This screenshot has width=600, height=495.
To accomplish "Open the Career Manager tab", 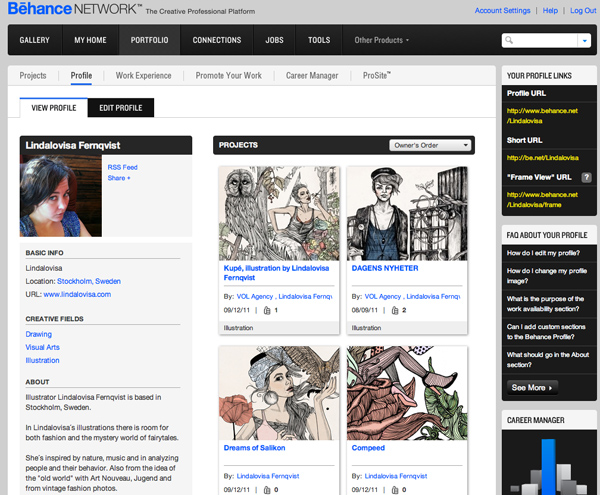I will click(312, 76).
